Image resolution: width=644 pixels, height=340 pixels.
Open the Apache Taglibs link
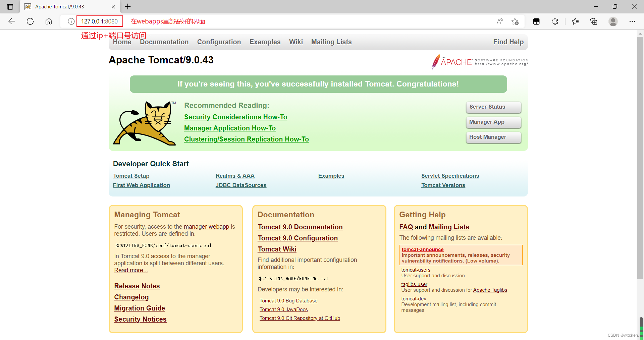[490, 290]
